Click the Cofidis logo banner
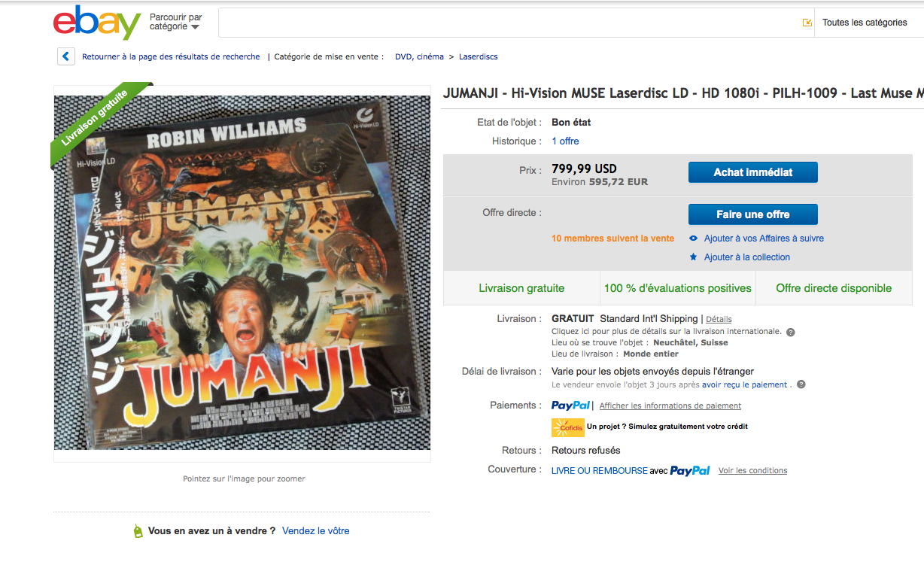This screenshot has height=562, width=924. coord(568,427)
